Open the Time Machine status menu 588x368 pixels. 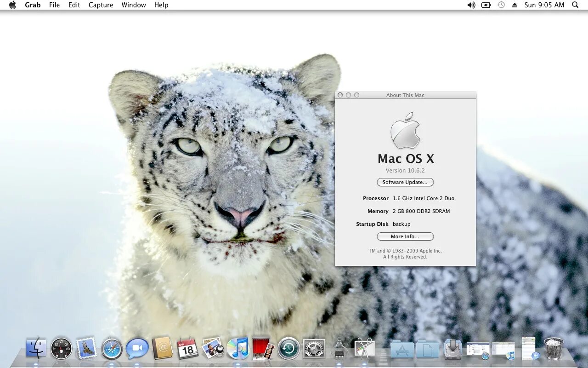[501, 5]
